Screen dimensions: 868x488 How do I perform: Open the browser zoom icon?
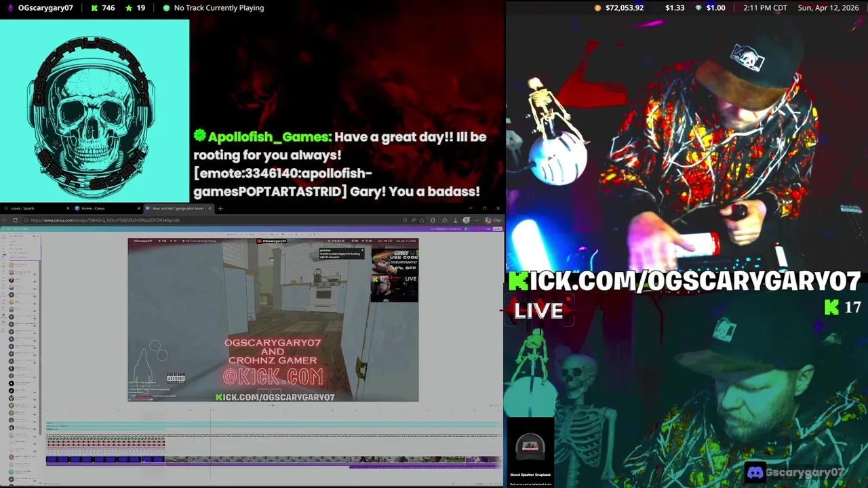[405, 220]
